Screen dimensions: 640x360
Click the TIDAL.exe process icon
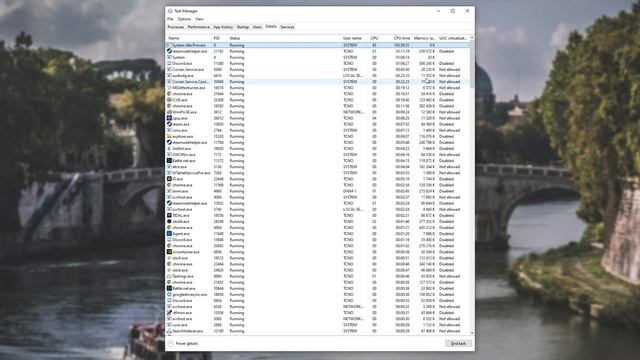169,215
